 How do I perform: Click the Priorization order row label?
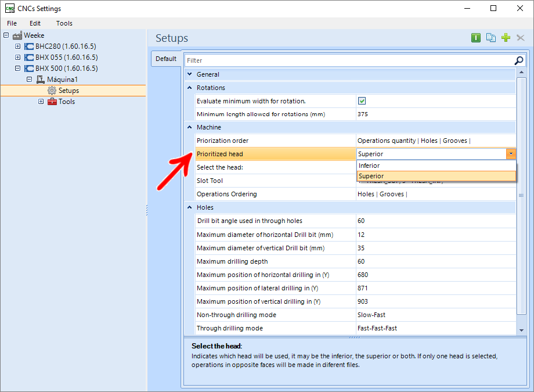pos(223,141)
